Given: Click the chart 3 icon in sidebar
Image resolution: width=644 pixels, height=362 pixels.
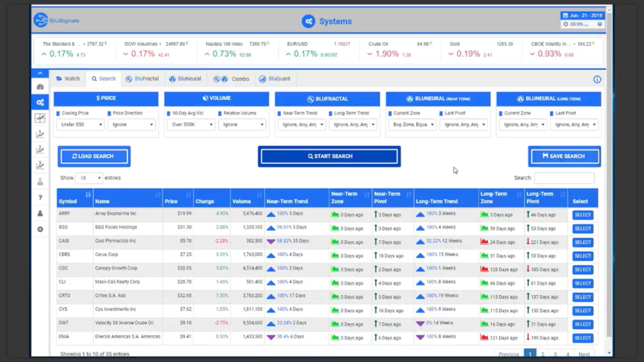Looking at the screenshot, I should tap(40, 165).
